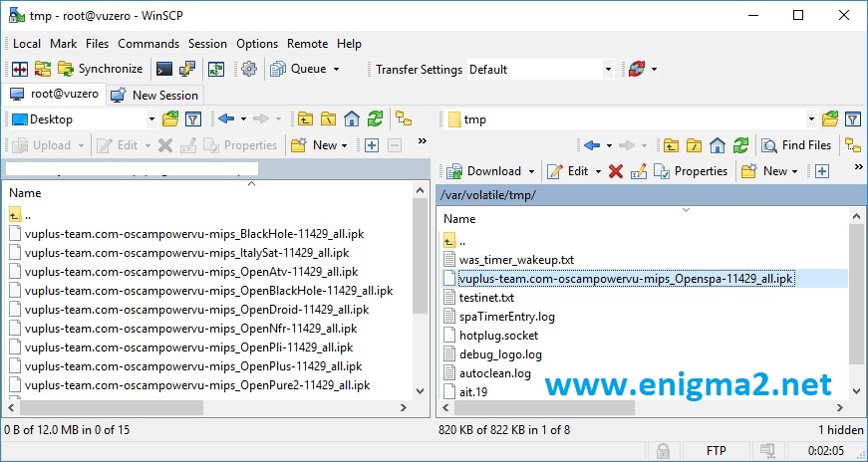
Task: Click local panel filter icon
Action: [x=192, y=118]
